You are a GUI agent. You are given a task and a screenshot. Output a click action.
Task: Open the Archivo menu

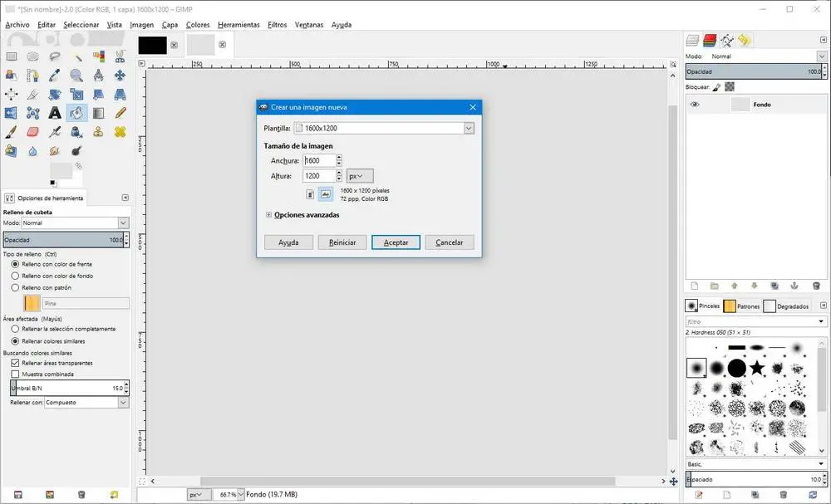(17, 25)
